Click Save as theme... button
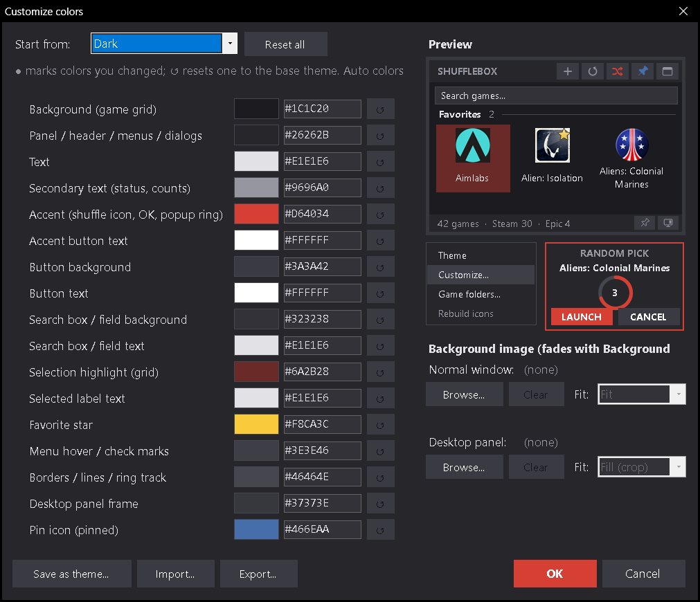The height and width of the screenshot is (602, 700). tap(72, 574)
